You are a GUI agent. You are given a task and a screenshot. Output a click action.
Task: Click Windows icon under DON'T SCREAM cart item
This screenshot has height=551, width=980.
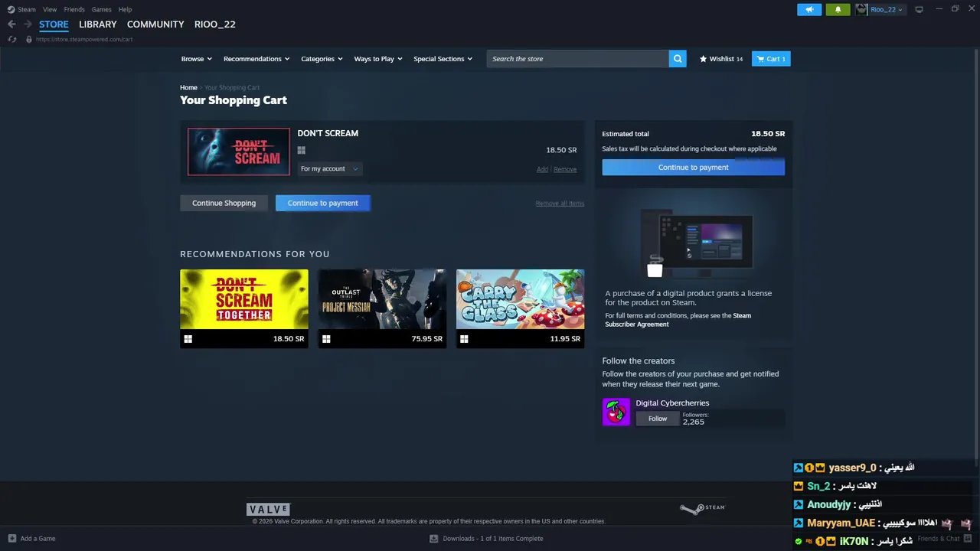302,151
